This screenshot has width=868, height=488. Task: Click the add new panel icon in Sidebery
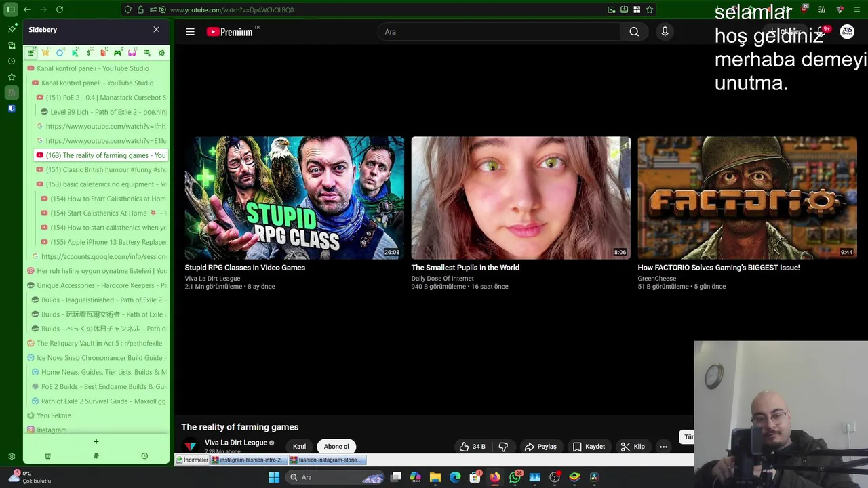pos(147,53)
